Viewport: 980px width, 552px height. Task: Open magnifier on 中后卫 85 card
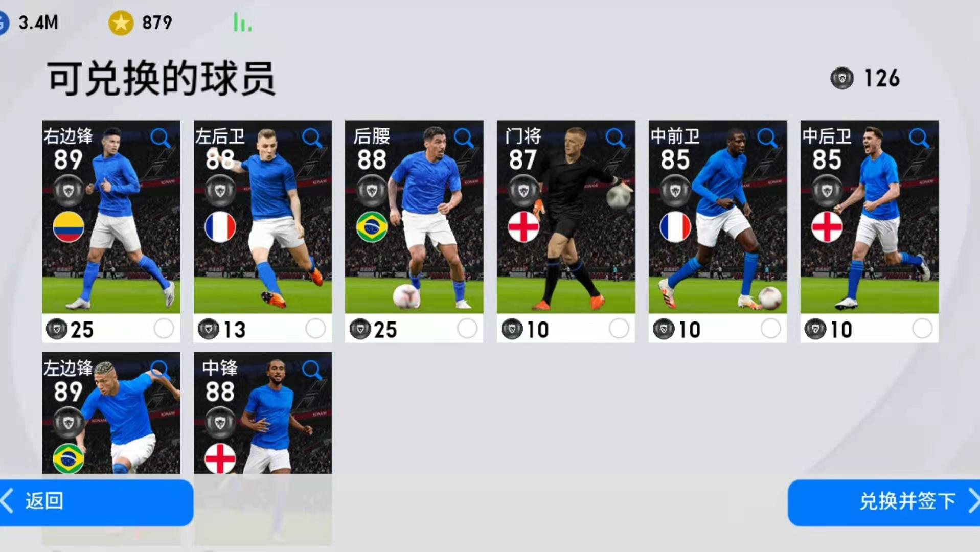919,138
